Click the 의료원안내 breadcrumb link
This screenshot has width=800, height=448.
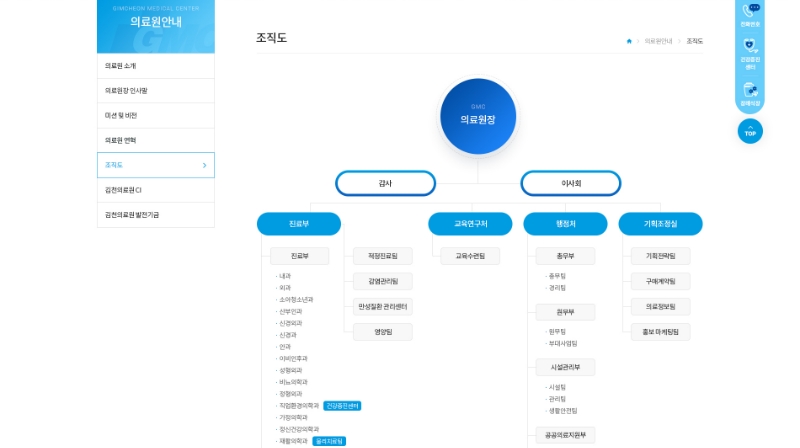click(658, 41)
